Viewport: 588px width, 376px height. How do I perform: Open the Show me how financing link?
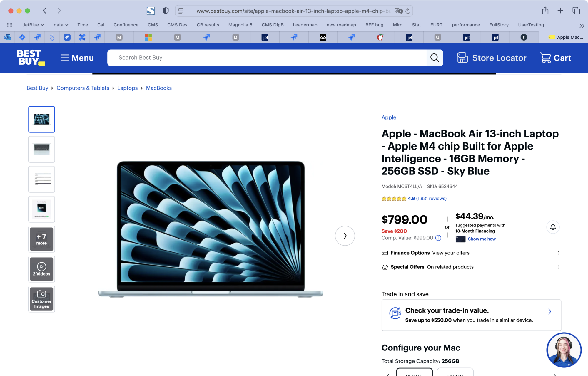[x=481, y=239]
